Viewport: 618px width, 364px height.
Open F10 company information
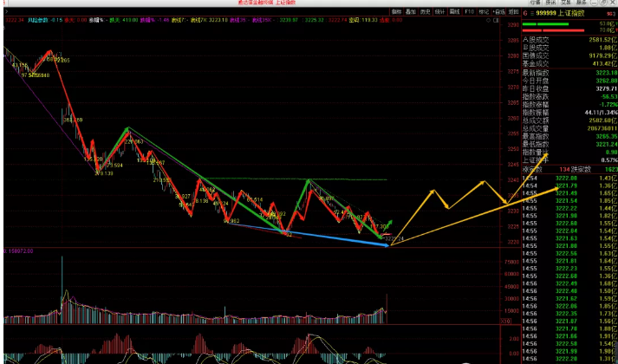click(469, 12)
